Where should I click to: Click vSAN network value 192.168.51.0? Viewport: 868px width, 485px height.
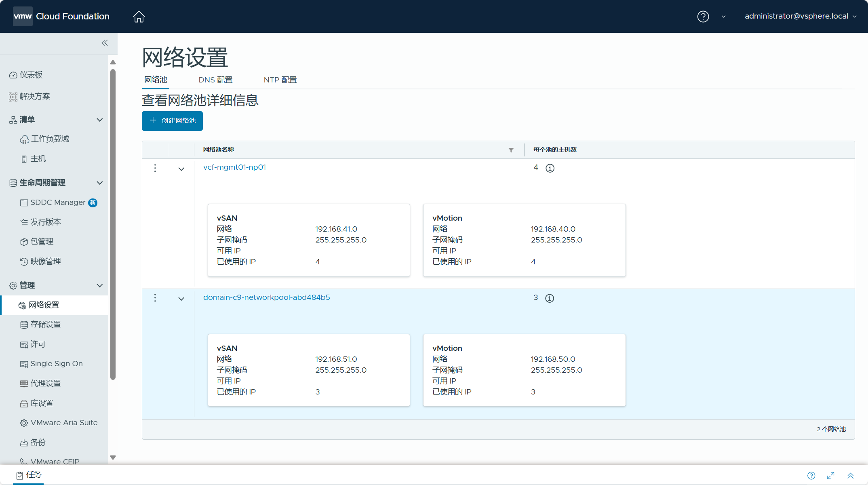336,359
